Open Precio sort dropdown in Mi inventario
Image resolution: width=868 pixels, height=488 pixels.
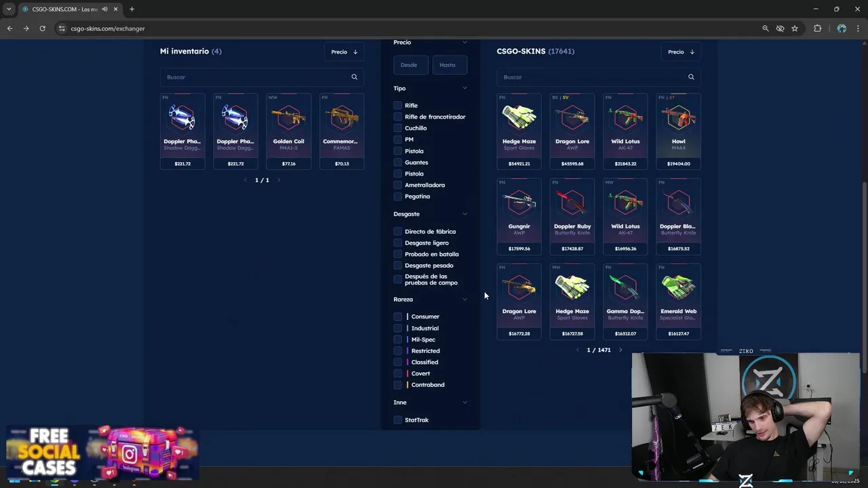344,52
